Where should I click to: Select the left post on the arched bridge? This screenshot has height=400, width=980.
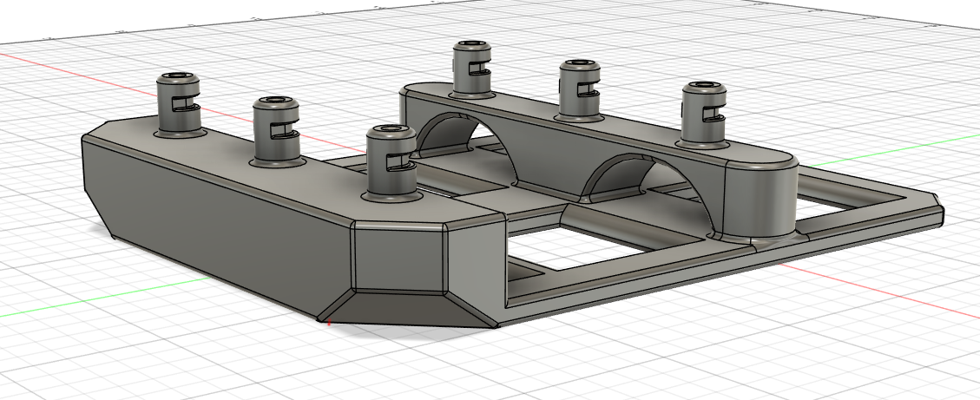coord(471,69)
